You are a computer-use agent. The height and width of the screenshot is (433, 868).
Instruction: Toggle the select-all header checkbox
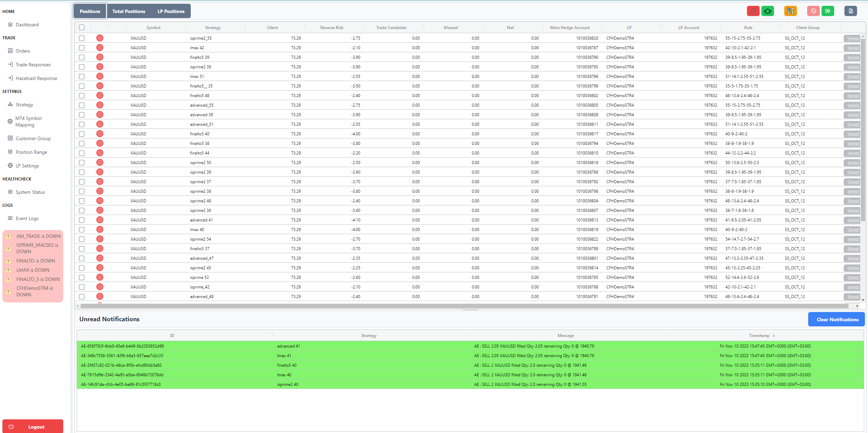[x=82, y=27]
